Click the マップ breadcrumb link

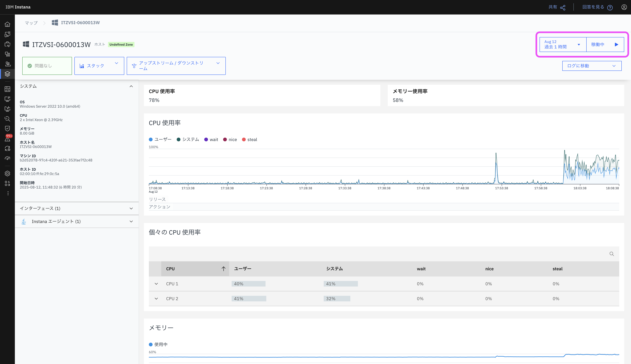coord(31,23)
